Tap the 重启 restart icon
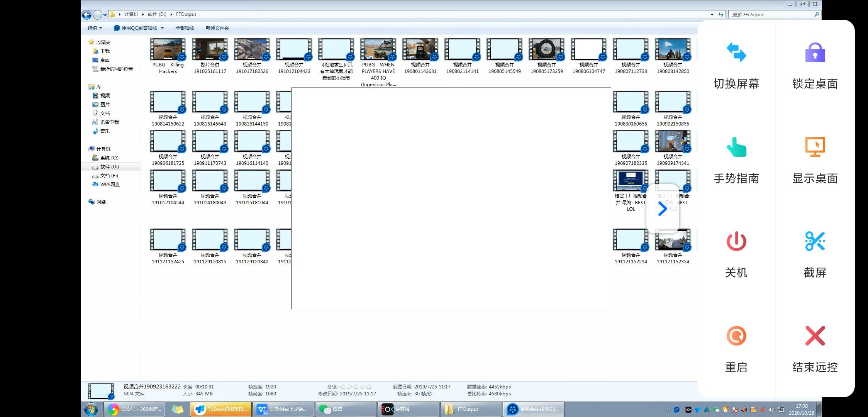 (x=736, y=336)
